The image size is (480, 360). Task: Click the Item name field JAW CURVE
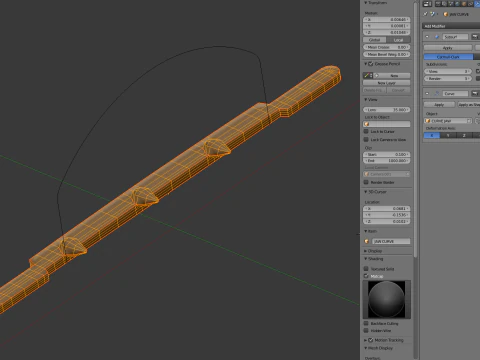[x=391, y=241]
